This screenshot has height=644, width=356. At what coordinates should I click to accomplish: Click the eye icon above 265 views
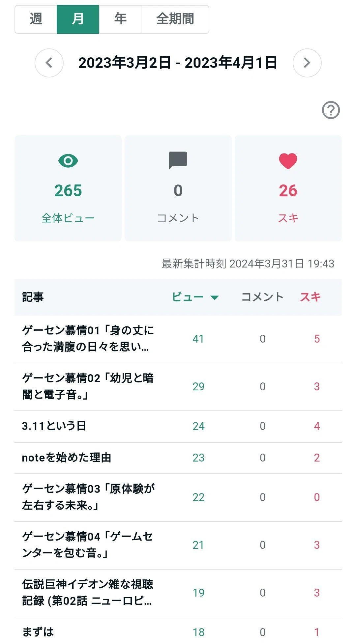(68, 161)
